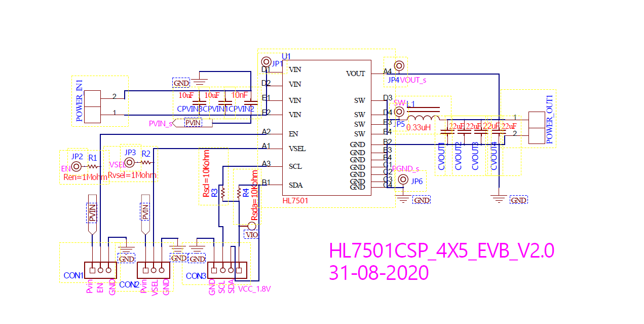
Task: Select the CON1 header symbol
Action: [x=100, y=270]
